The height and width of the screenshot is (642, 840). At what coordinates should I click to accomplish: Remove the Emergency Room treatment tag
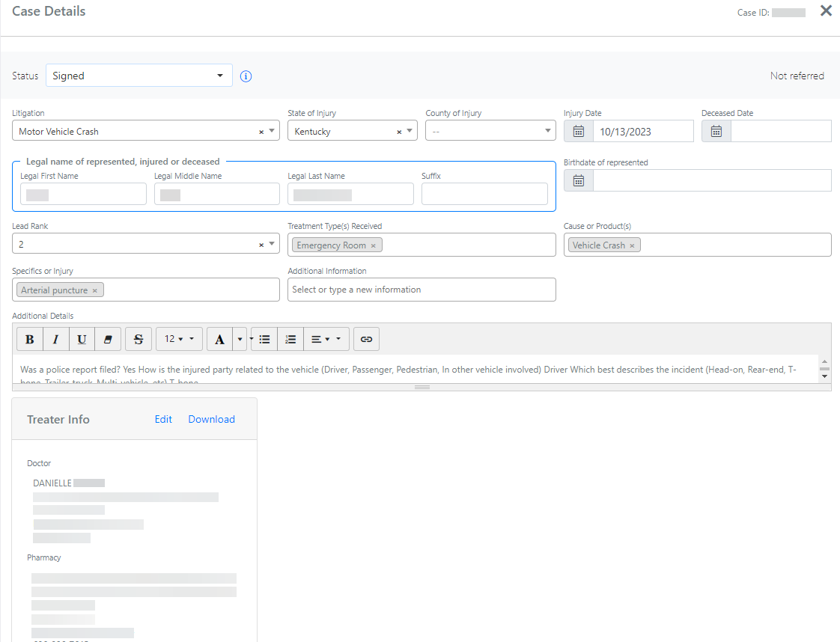pos(374,245)
